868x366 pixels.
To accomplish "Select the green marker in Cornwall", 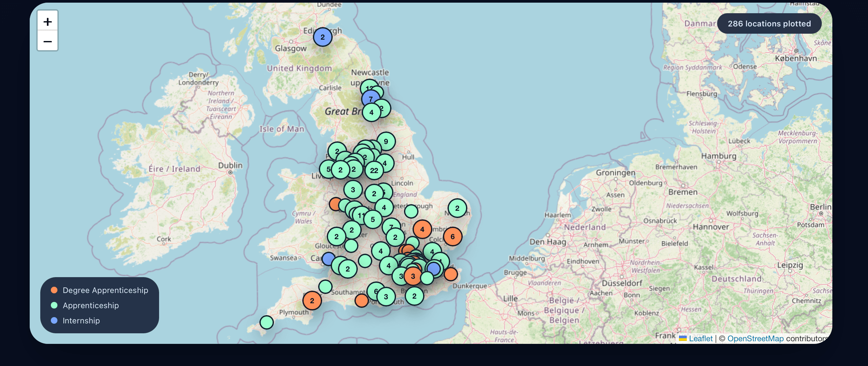I will [x=267, y=322].
